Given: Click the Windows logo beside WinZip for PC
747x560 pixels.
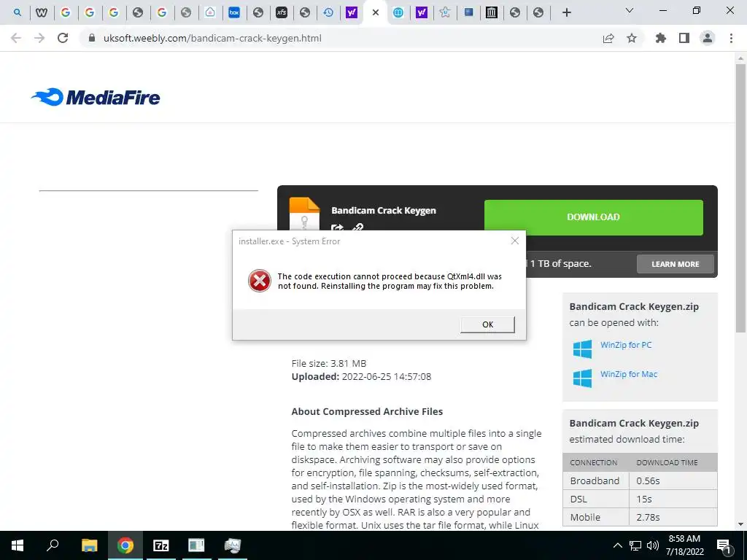Looking at the screenshot, I should click(582, 349).
